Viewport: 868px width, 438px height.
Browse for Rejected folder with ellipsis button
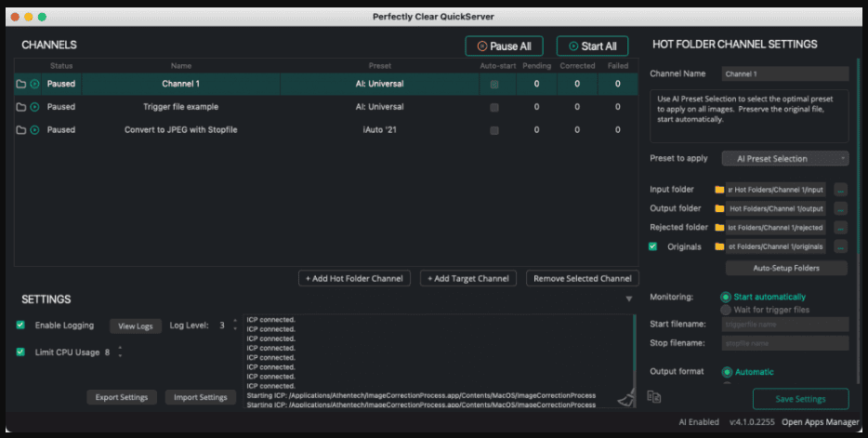tap(840, 228)
